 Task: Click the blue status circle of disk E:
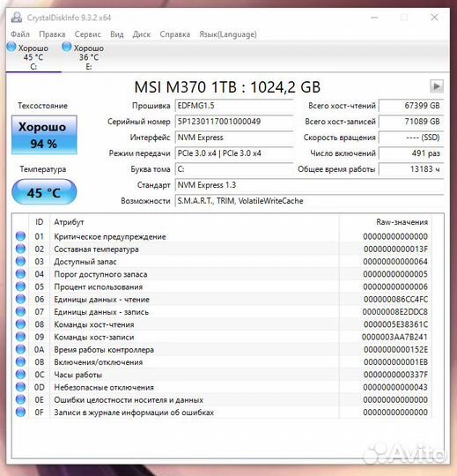[67, 47]
